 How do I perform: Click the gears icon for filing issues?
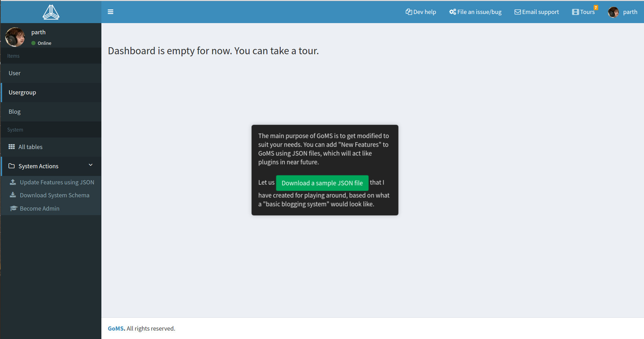[453, 12]
